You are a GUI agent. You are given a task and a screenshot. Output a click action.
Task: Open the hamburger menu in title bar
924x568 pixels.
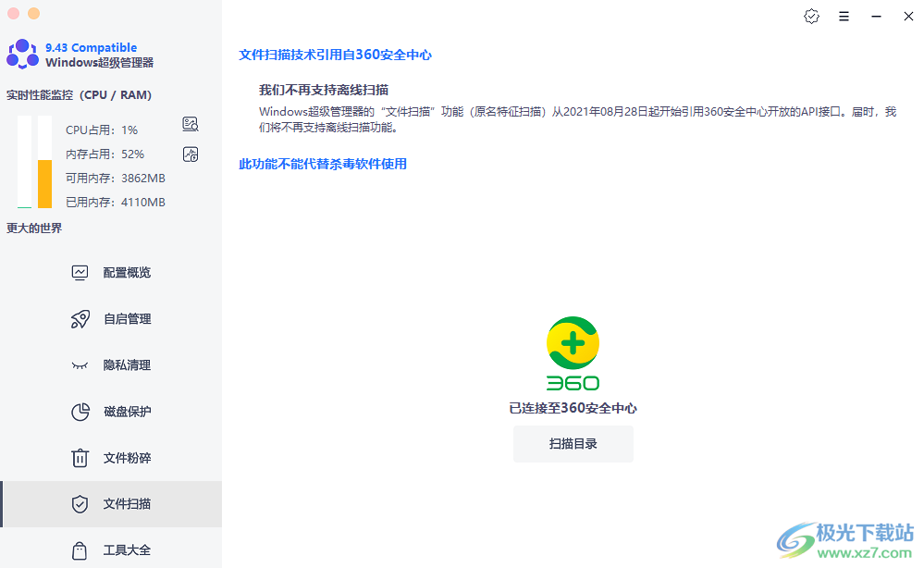[x=844, y=17]
